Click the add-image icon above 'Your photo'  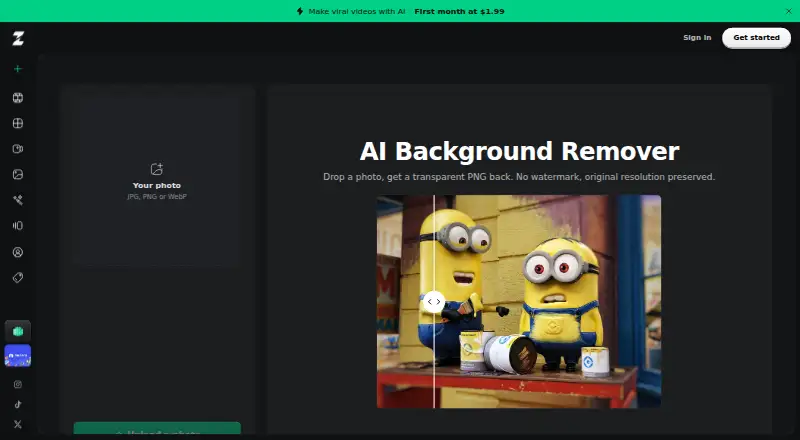157,169
